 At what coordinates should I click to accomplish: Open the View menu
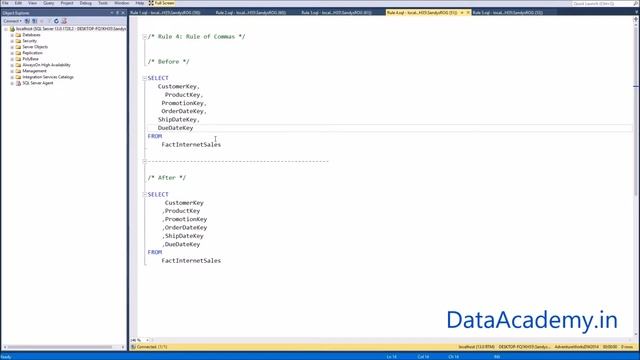(x=32, y=3)
